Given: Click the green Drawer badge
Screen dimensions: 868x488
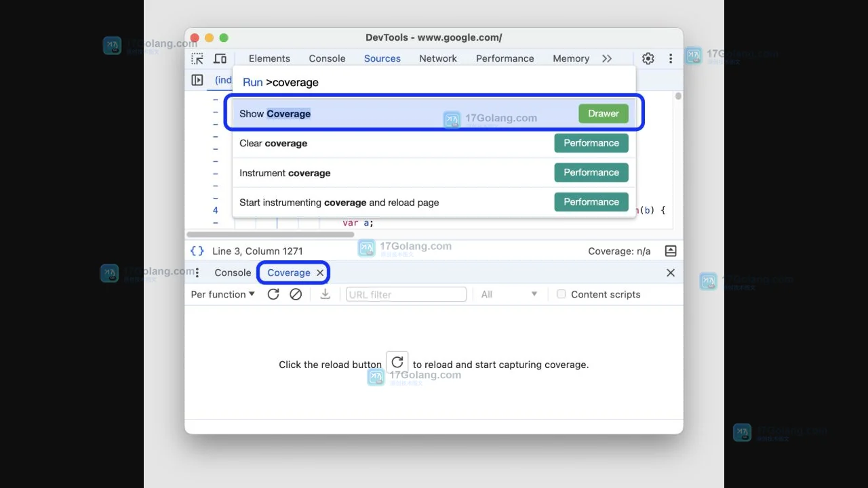Looking at the screenshot, I should [604, 113].
